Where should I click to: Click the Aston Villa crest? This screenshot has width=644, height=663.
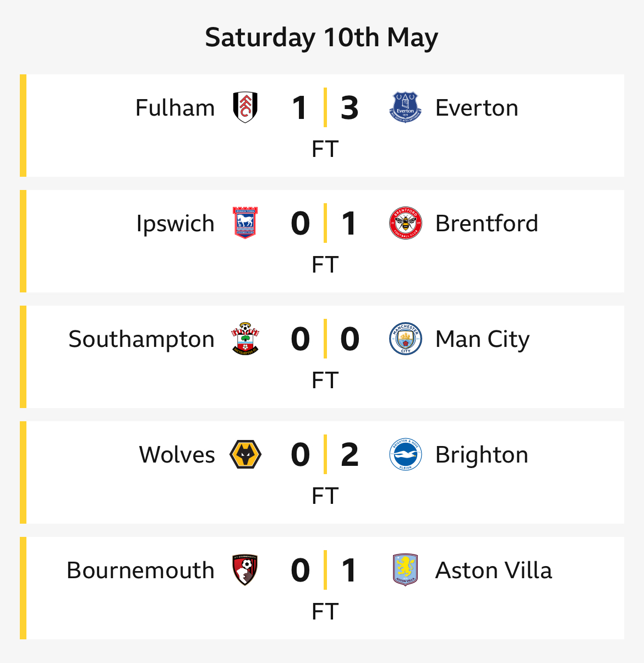tap(405, 570)
